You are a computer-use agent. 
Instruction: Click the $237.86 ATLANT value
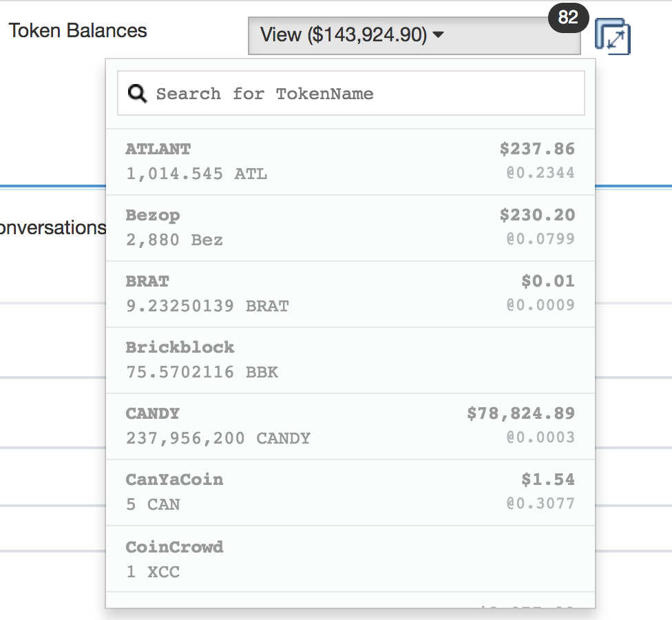click(537, 149)
